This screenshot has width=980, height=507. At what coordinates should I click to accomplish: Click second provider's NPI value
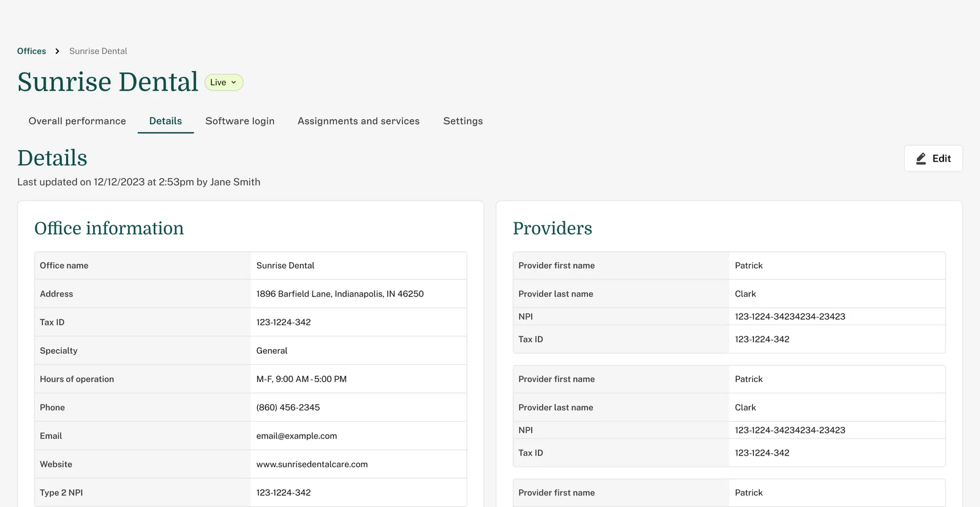click(790, 430)
